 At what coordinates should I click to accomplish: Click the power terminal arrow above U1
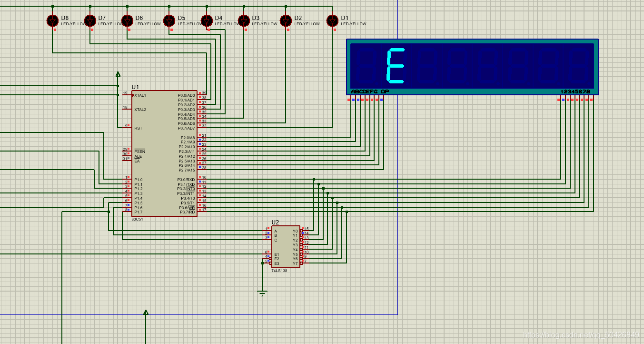118,74
